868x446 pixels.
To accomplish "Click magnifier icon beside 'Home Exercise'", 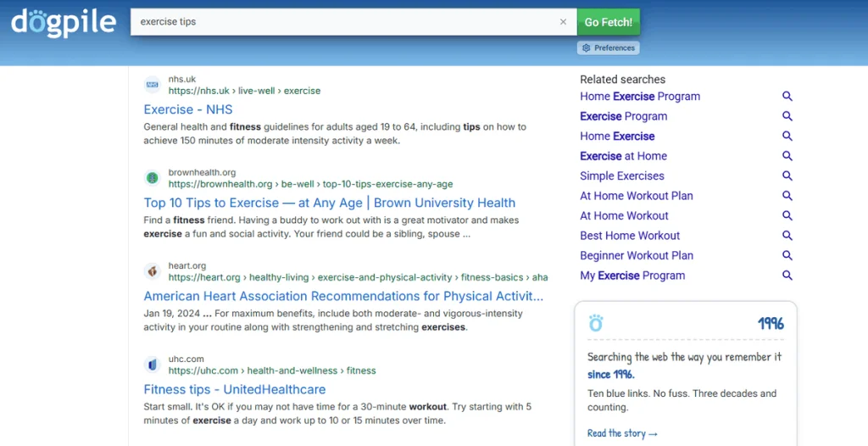I will click(x=787, y=137).
